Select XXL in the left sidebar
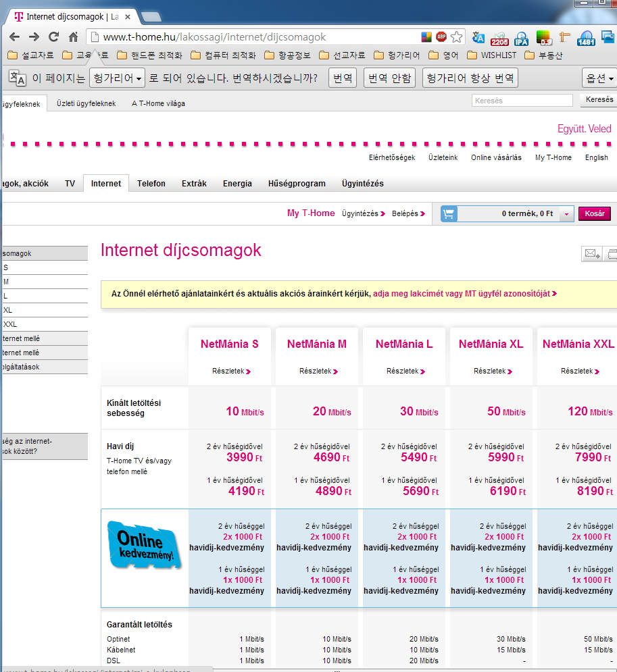617x672 pixels. (45, 324)
